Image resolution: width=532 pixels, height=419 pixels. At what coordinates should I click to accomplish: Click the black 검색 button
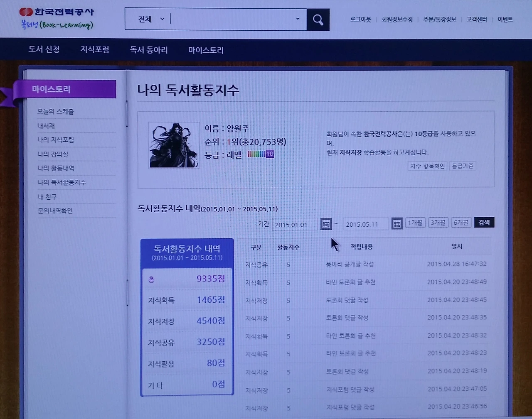pos(484,223)
